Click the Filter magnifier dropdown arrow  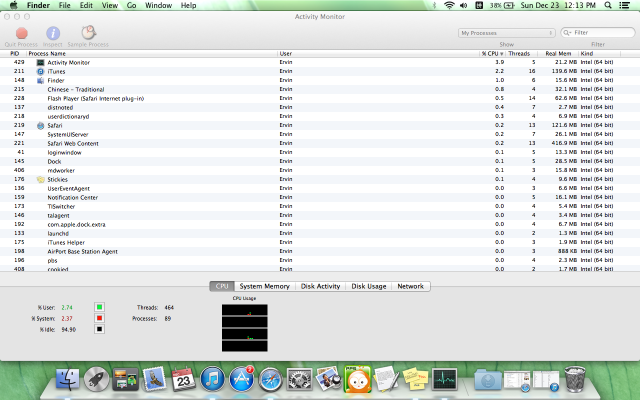click(567, 33)
